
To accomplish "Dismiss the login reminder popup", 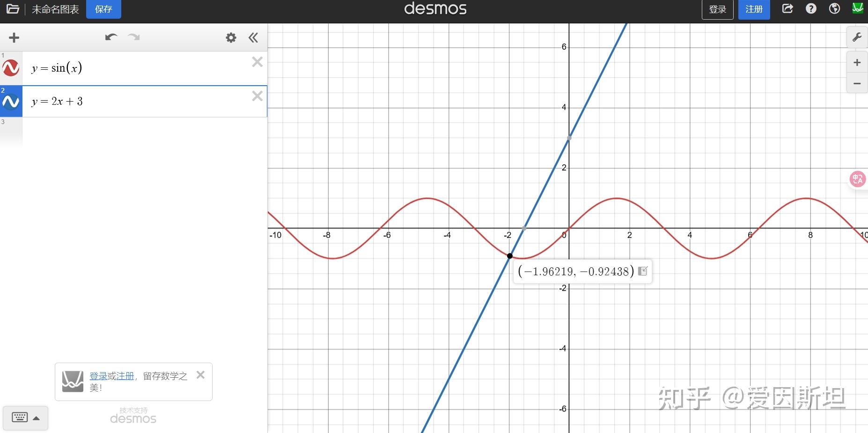I will tap(200, 374).
